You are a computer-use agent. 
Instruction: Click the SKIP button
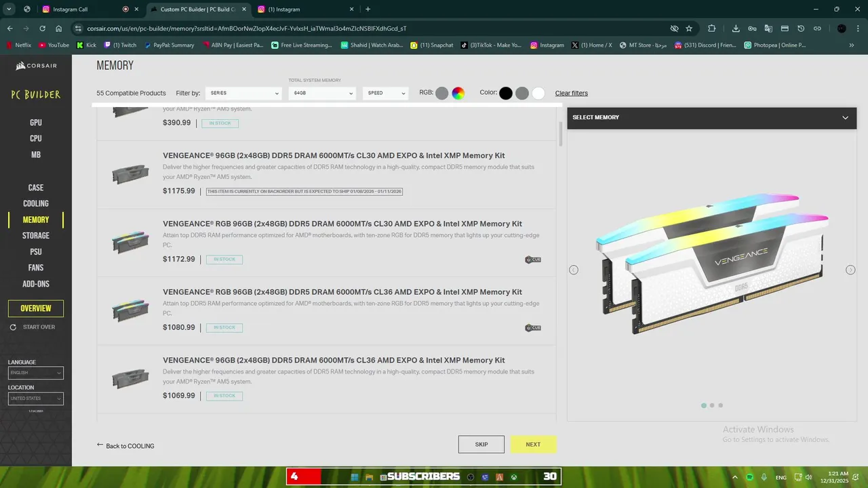click(481, 445)
